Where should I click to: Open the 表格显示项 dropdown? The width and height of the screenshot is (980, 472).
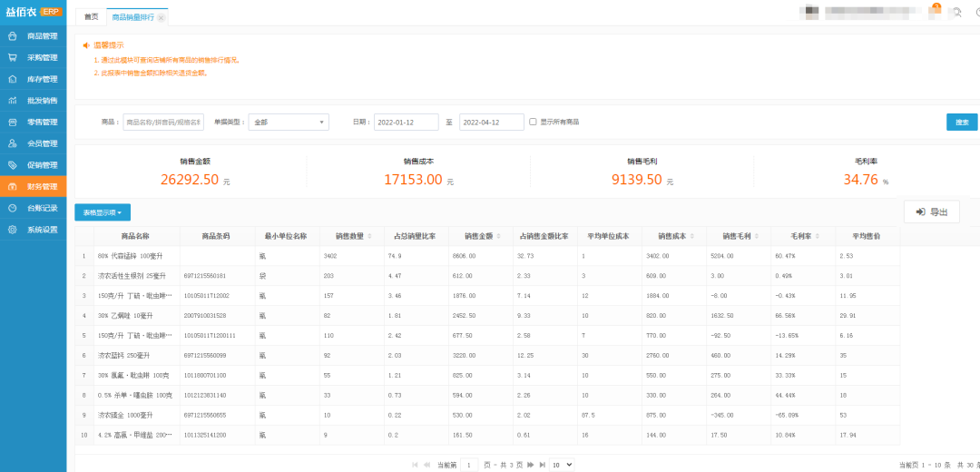coord(103,212)
